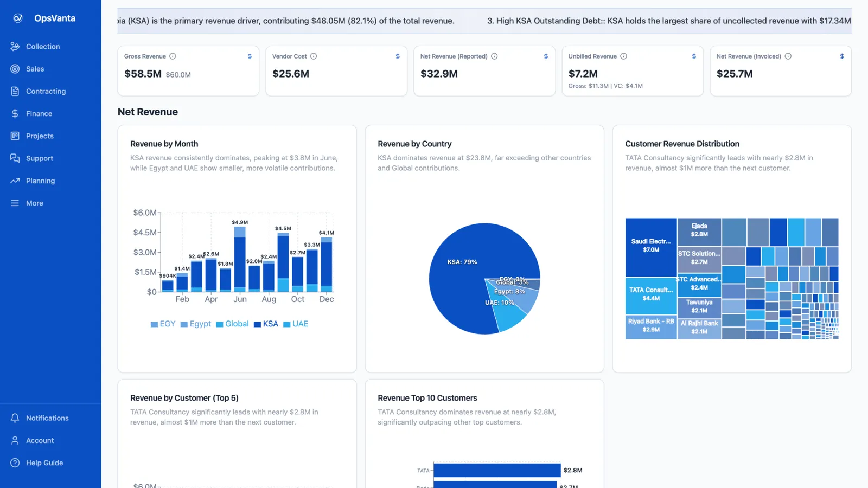Open the Help Guide question icon
This screenshot has height=488, width=868.
pos(15,463)
